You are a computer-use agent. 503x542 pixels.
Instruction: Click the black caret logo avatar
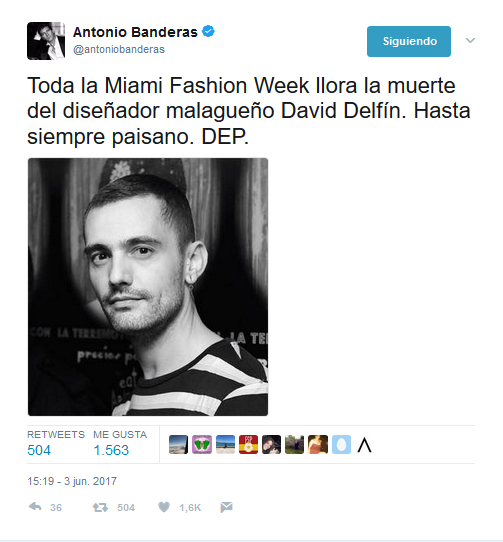(x=364, y=445)
